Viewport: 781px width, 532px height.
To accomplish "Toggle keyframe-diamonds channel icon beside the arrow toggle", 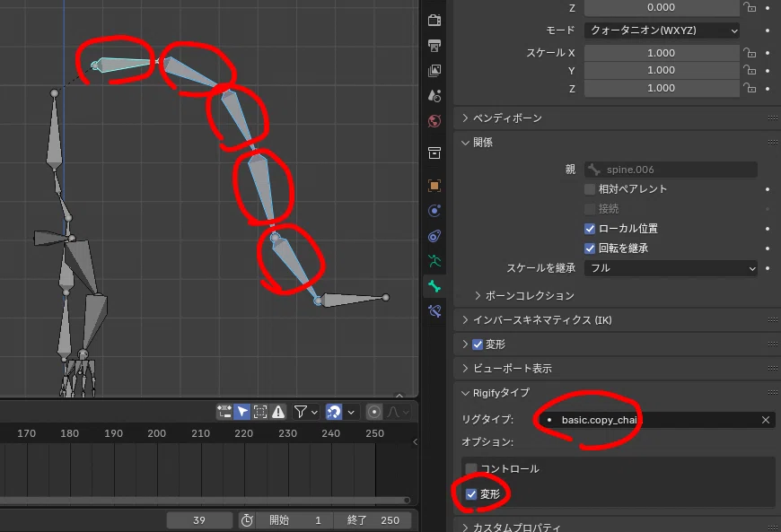I will [224, 412].
